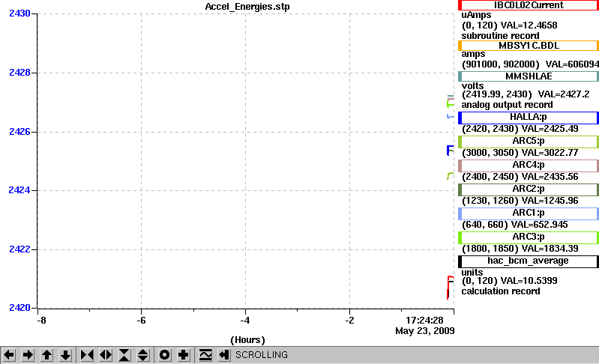Select the MMSHLAE curve legend

tap(529, 76)
